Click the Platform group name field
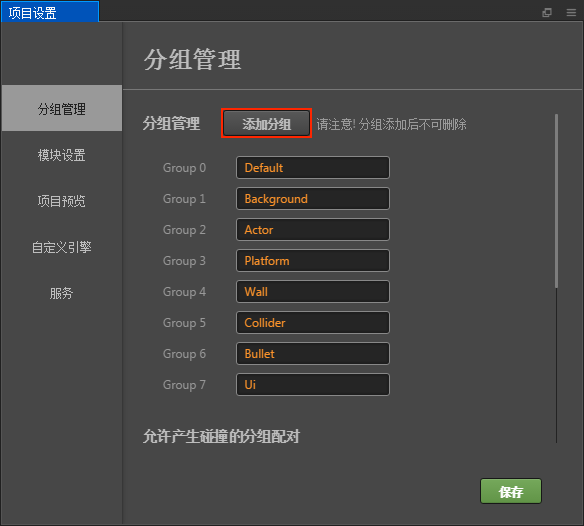This screenshot has width=584, height=526. click(313, 260)
